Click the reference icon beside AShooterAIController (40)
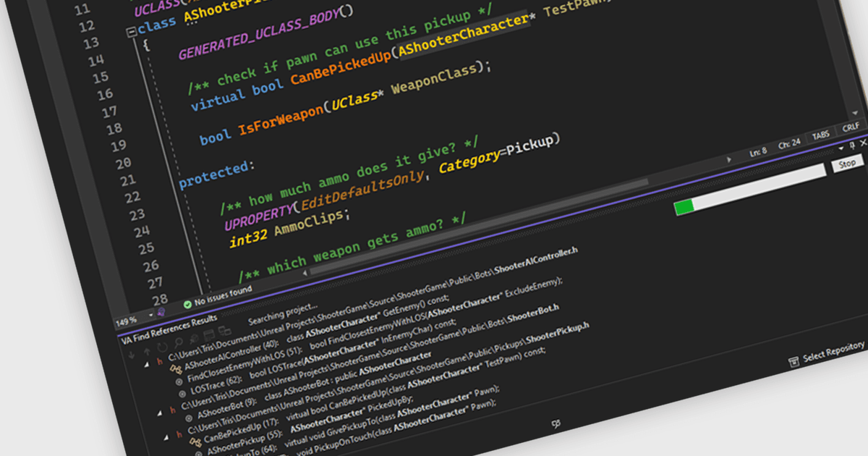Viewport: 868px width, 456px height. tap(174, 371)
